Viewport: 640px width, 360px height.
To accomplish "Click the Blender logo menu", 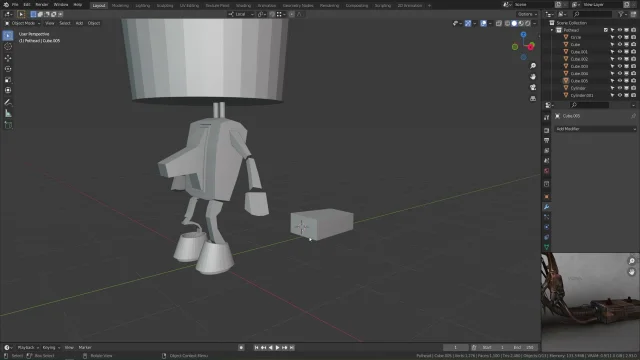I will point(6,4).
